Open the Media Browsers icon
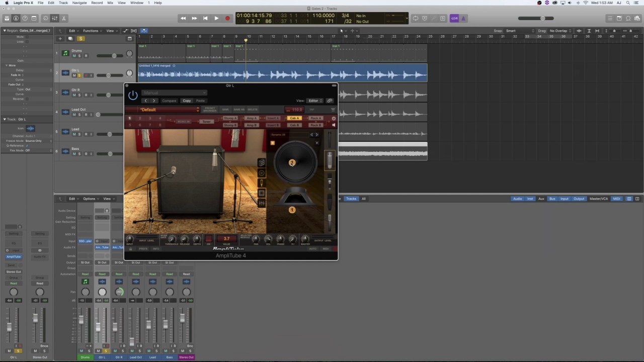 pos(637,19)
